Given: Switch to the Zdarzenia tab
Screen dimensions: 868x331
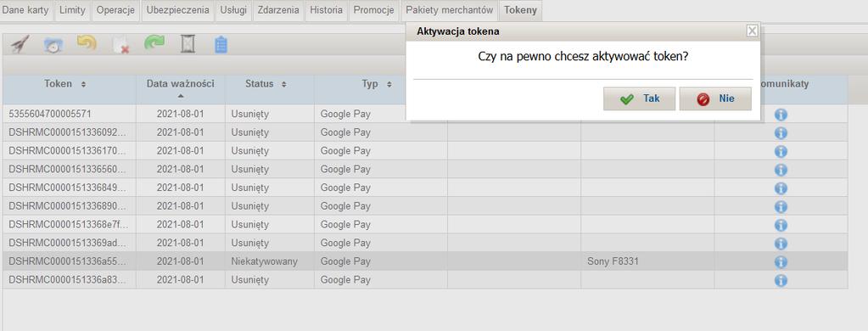Looking at the screenshot, I should click(x=278, y=10).
